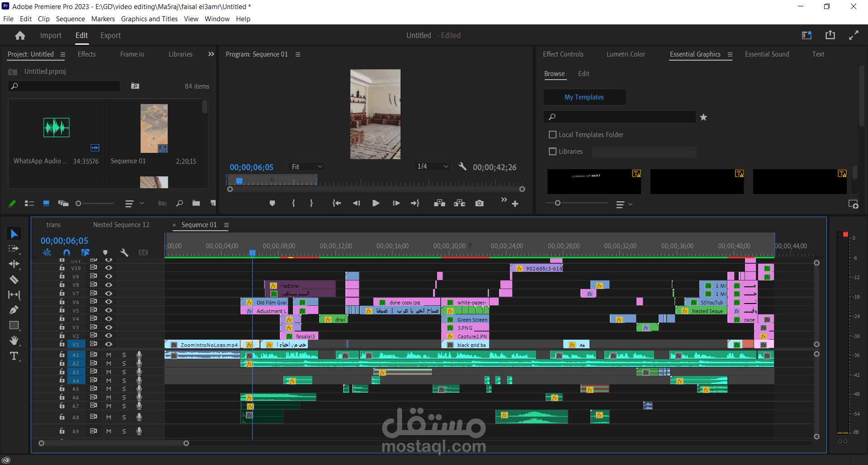Toggle the Local Templates Folder checkbox
The height and width of the screenshot is (465, 868).
point(552,135)
